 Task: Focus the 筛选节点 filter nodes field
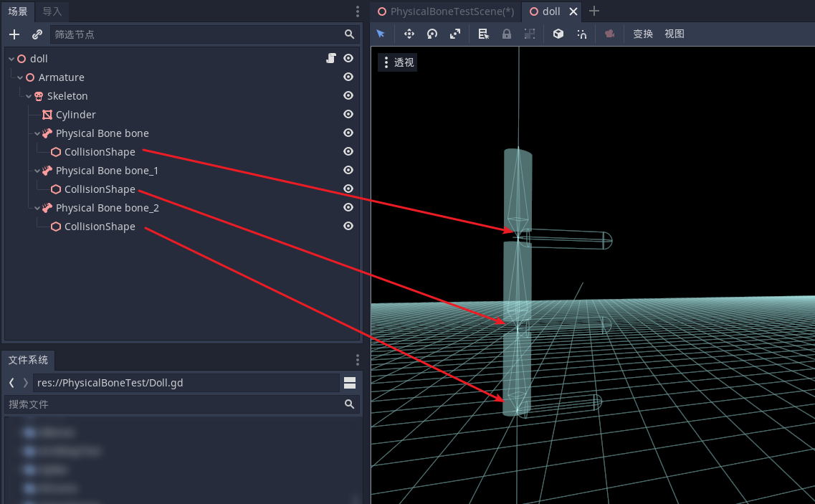(204, 34)
